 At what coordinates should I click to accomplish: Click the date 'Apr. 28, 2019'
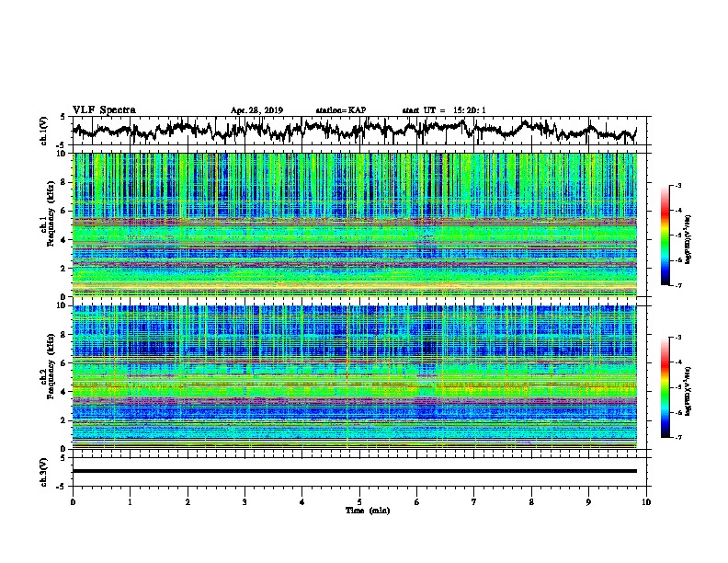point(256,110)
